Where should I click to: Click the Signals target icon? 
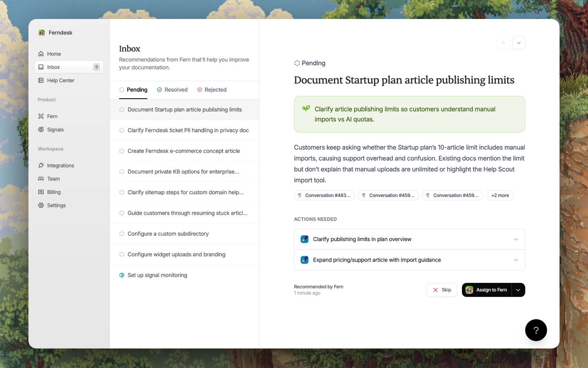click(x=41, y=130)
